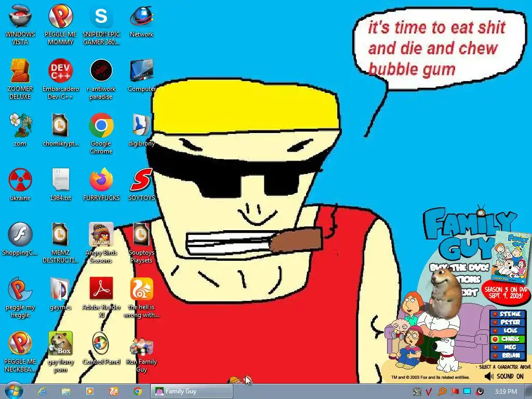Switch to the Family Guy taskbar window

pos(192,391)
